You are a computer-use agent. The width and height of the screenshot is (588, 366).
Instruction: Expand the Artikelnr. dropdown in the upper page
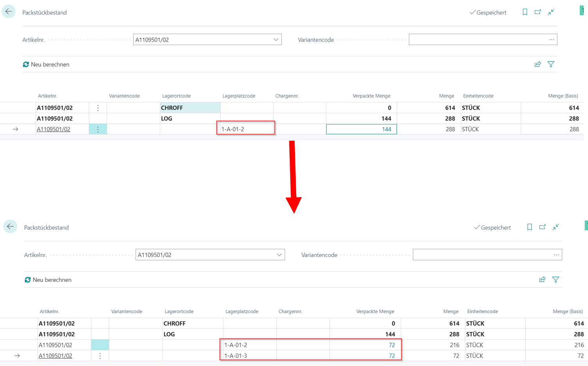(276, 40)
